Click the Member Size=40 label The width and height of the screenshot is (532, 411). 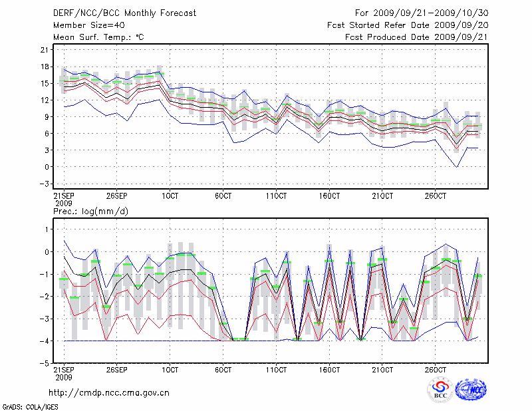(84, 25)
